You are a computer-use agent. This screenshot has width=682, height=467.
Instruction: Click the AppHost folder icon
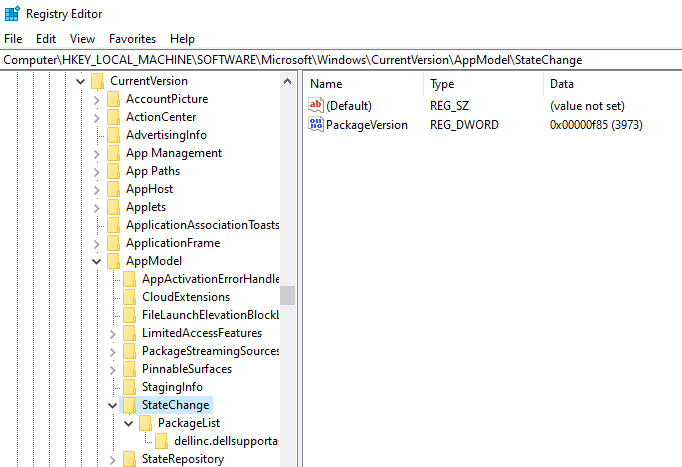114,189
